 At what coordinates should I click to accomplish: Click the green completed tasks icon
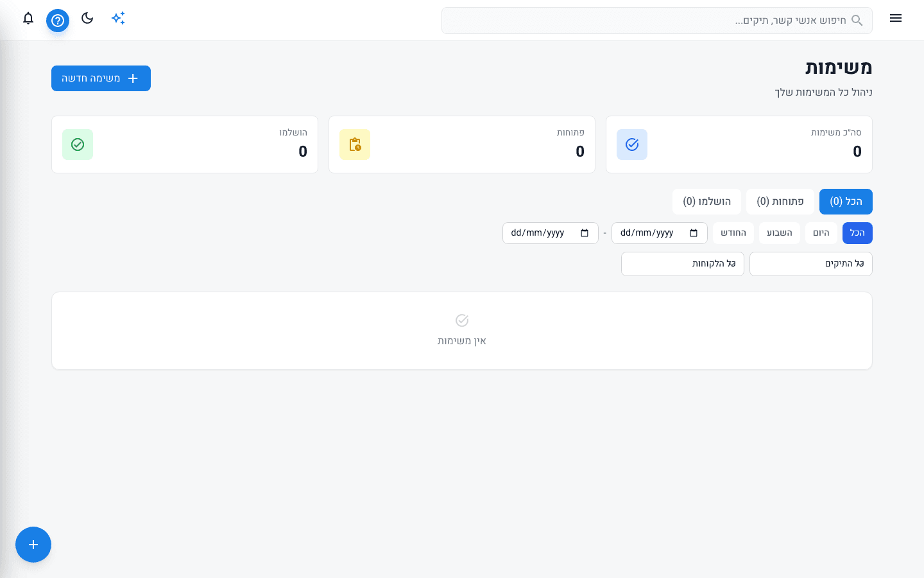[x=78, y=144]
